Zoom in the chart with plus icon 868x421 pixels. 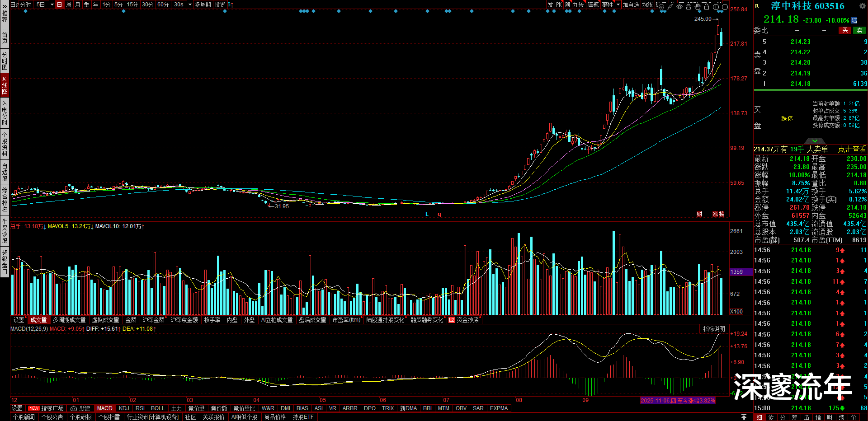pyautogui.click(x=716, y=7)
